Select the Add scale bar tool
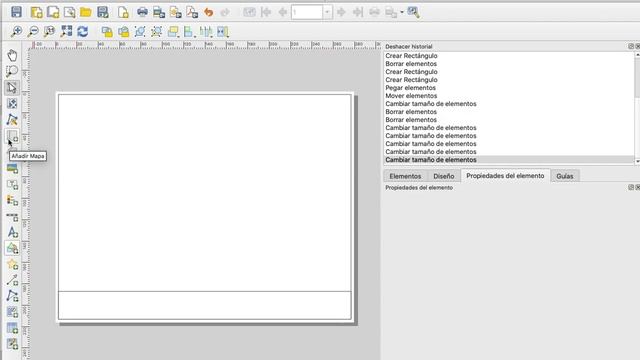Screen dimensions: 640x360 [x=12, y=216]
